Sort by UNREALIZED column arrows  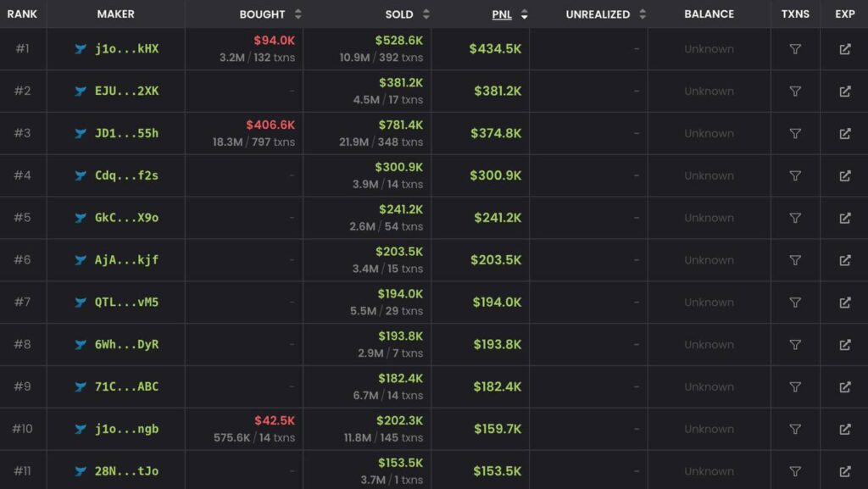643,14
